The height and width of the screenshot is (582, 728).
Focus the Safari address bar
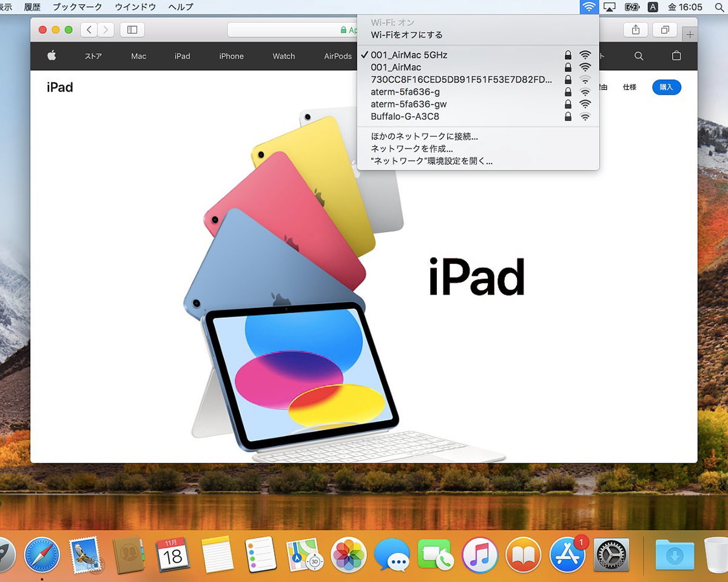pyautogui.click(x=292, y=30)
